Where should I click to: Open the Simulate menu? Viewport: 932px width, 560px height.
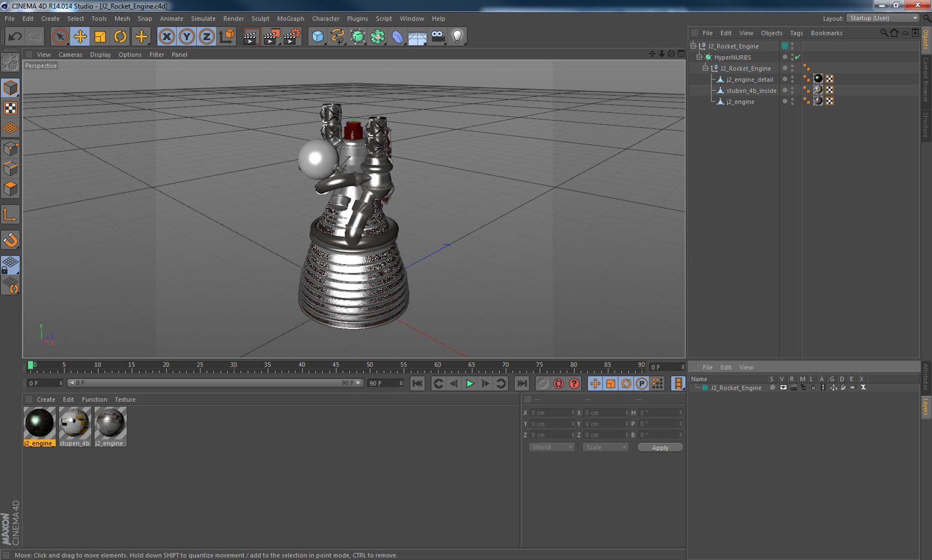(x=203, y=18)
